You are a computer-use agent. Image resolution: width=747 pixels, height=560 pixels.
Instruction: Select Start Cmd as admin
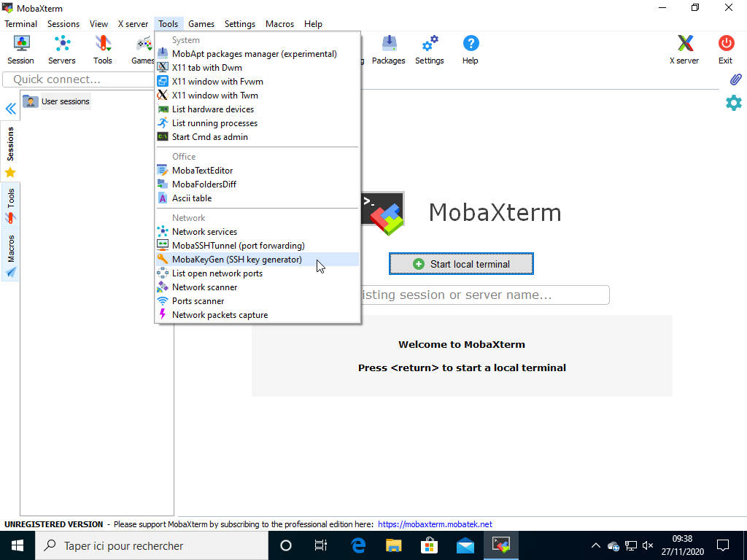point(258,136)
